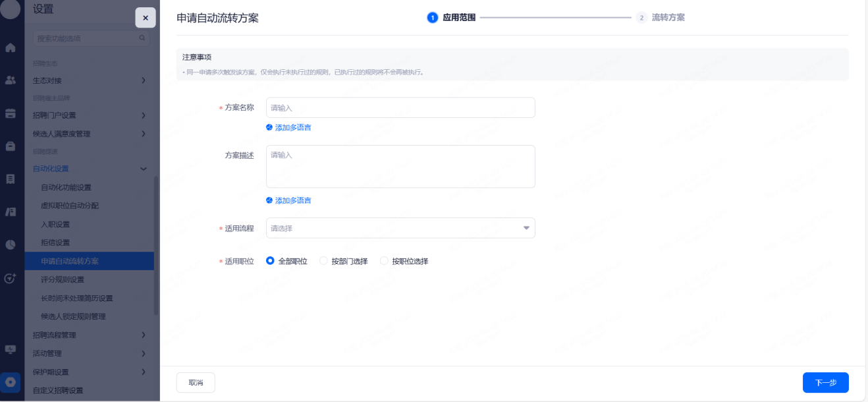Click the home icon in left sidebar
The image size is (868, 402).
11,47
